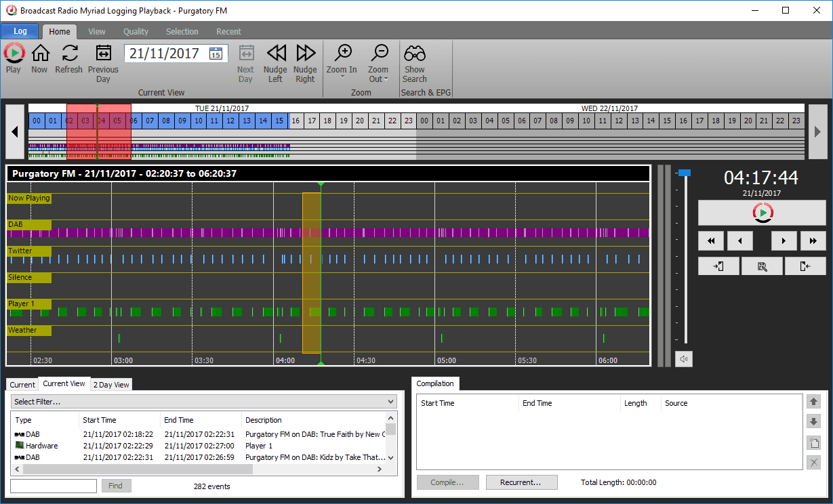This screenshot has height=504, width=833.
Task: Sort events by Start Time column
Action: point(120,420)
